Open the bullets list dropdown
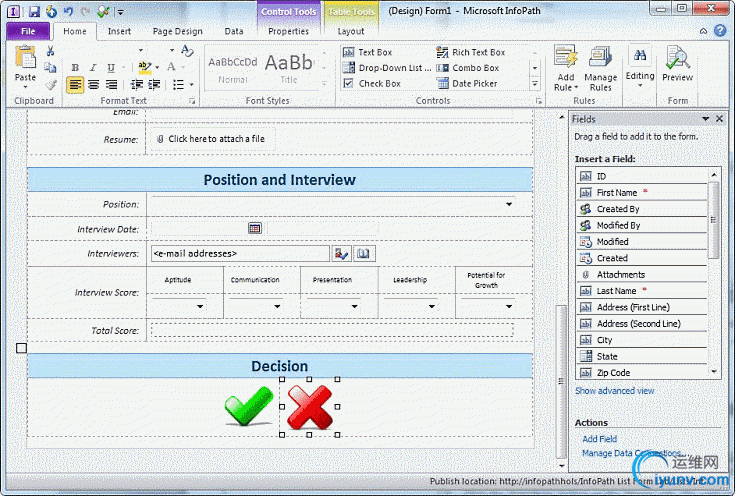The width and height of the screenshot is (735, 496). point(191,84)
